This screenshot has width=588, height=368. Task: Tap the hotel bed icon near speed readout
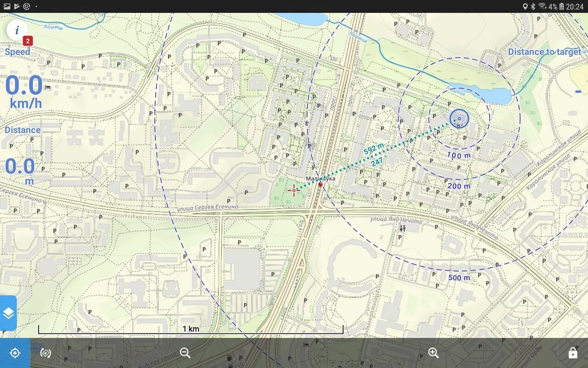47,87
